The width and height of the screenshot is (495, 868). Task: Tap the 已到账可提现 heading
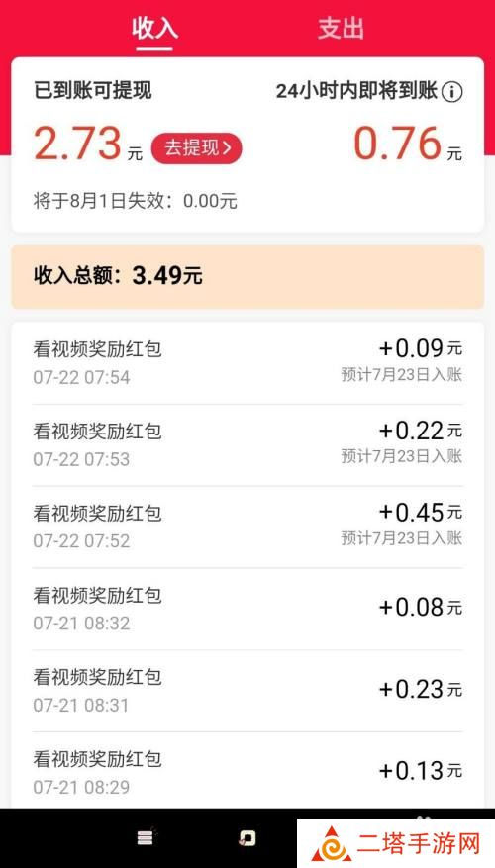tap(92, 91)
